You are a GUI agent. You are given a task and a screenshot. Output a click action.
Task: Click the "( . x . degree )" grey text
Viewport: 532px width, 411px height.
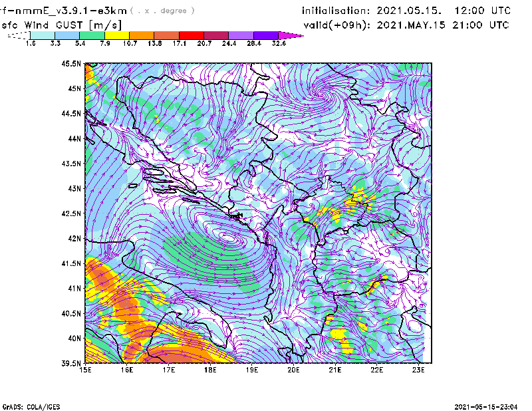(162, 11)
